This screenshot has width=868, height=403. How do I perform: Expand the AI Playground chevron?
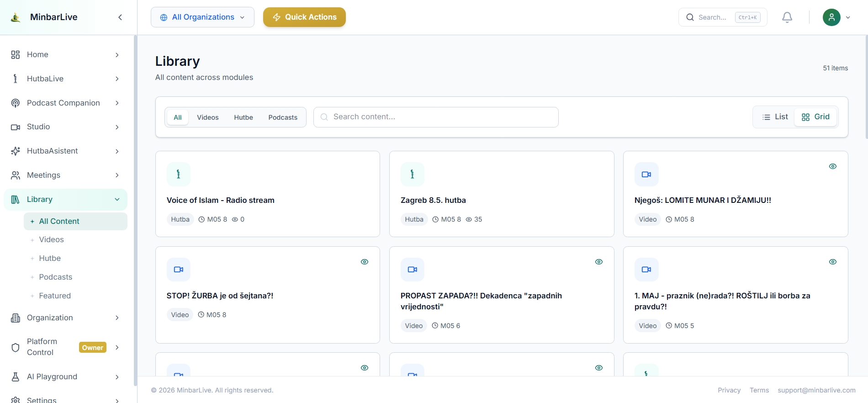pyautogui.click(x=117, y=377)
